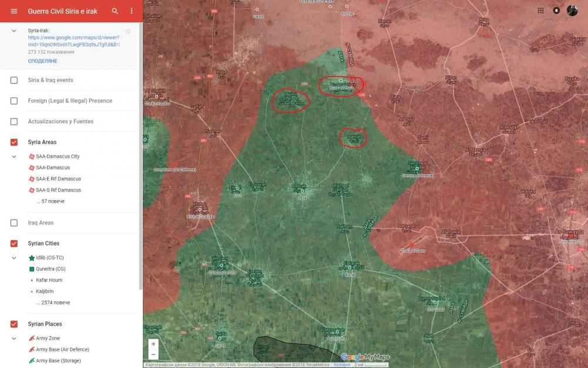Zoom in the map with plus button
This screenshot has height=368, width=588.
(x=153, y=344)
